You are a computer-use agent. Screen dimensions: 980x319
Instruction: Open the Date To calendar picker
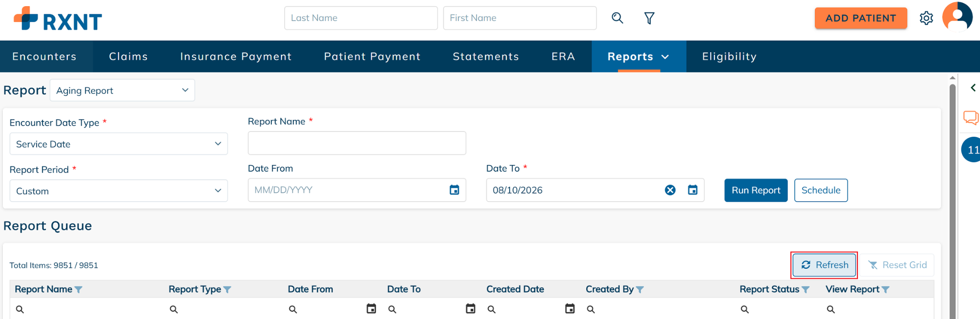(x=692, y=190)
